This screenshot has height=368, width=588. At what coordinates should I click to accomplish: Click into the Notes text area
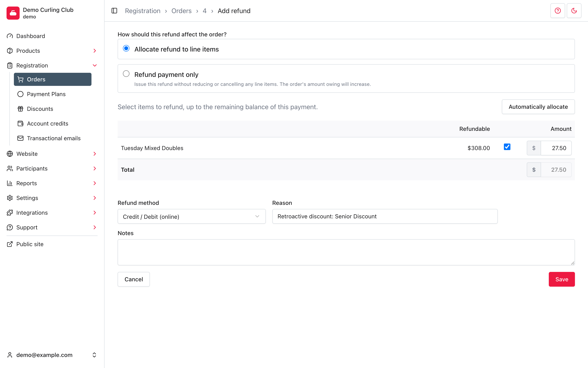[x=346, y=252]
